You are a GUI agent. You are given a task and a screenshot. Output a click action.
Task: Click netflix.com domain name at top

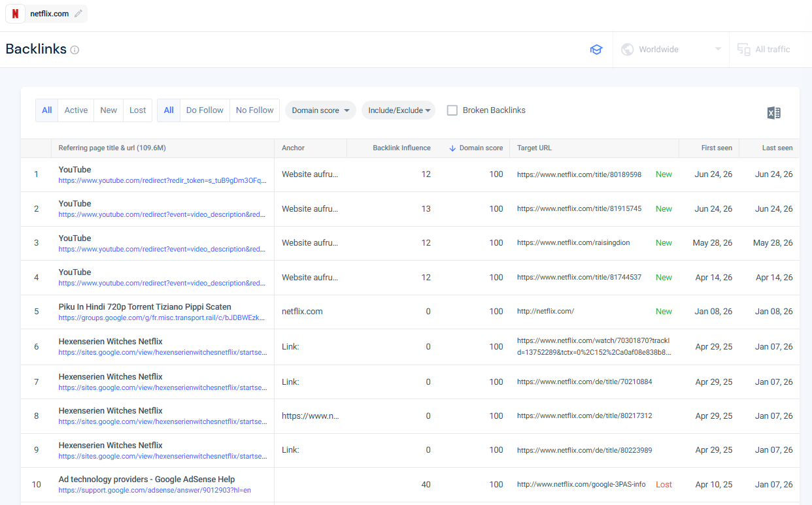click(49, 14)
